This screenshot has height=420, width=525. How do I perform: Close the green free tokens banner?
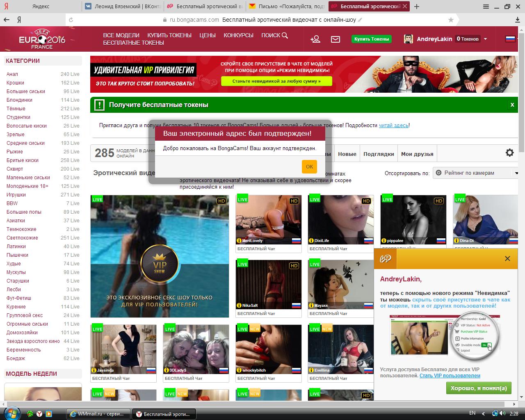[x=512, y=105]
